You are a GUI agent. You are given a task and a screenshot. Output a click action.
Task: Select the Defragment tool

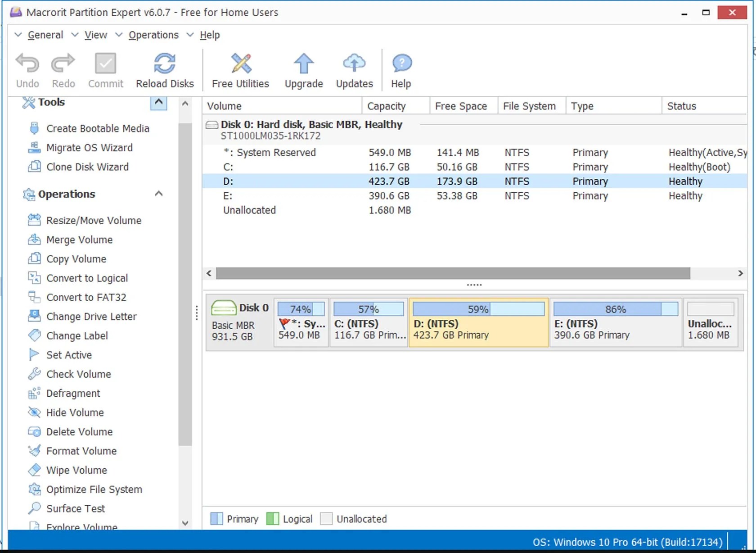pyautogui.click(x=73, y=393)
